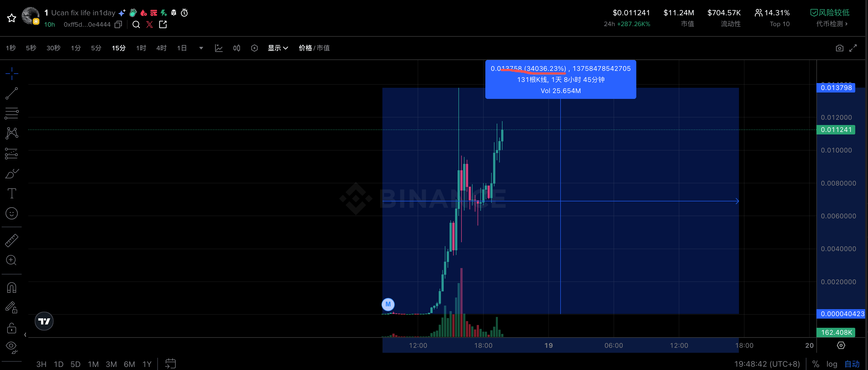The width and height of the screenshot is (868, 370).
Task: Click the brush drawing tool
Action: pos(11,174)
